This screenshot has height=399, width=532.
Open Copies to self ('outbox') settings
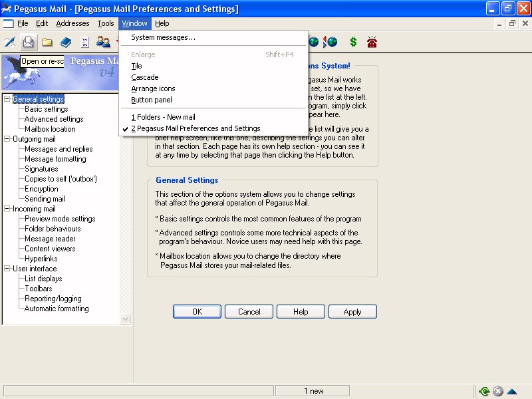(61, 179)
